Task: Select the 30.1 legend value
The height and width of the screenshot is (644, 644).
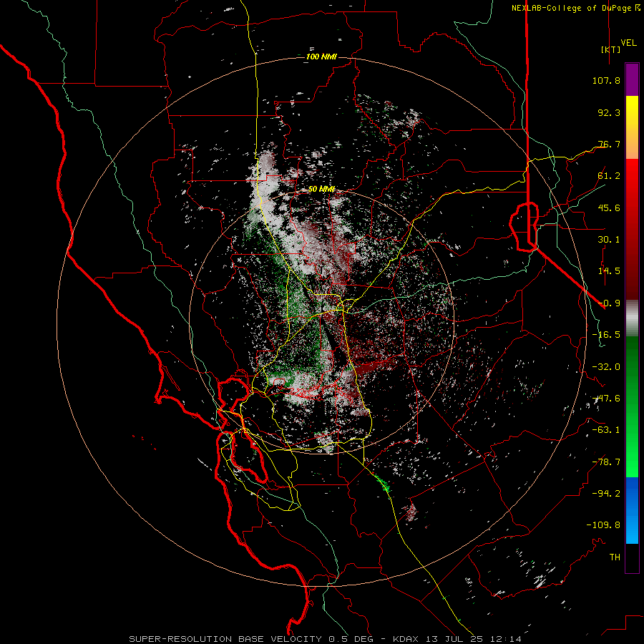Action: point(609,240)
